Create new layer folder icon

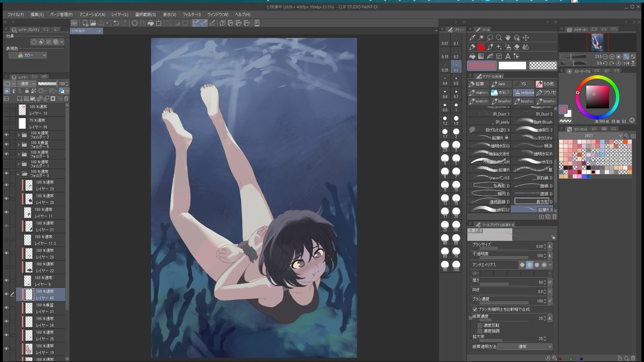pyautogui.click(x=33, y=99)
